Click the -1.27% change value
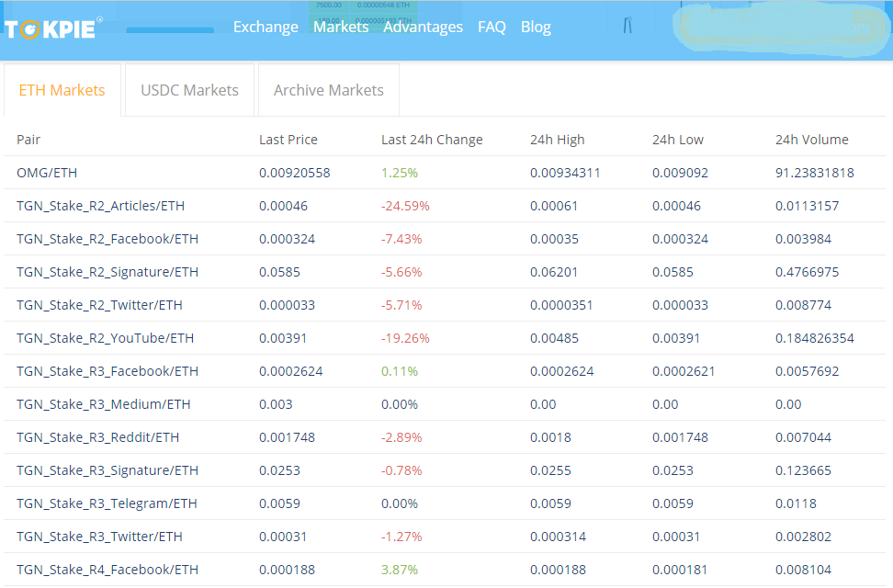The width and height of the screenshot is (893, 588). click(401, 537)
